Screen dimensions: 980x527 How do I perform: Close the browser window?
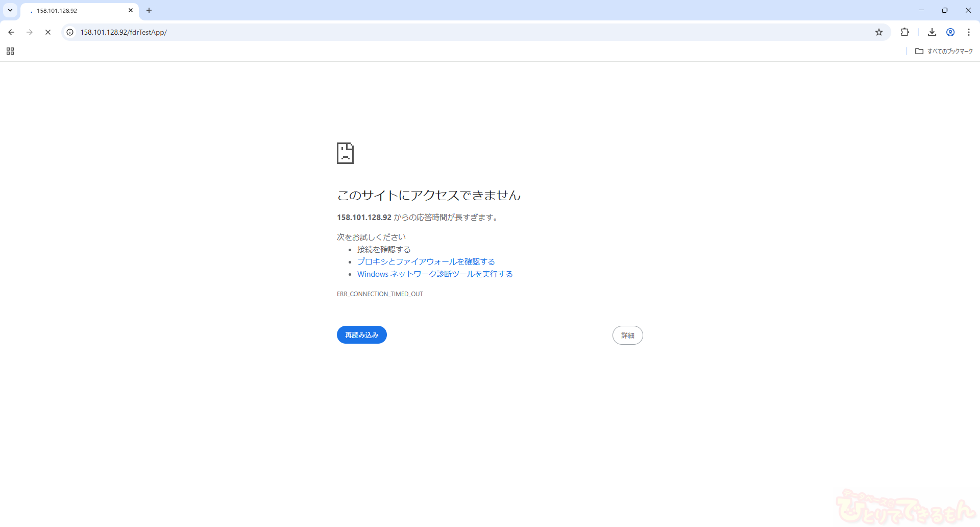pos(968,10)
